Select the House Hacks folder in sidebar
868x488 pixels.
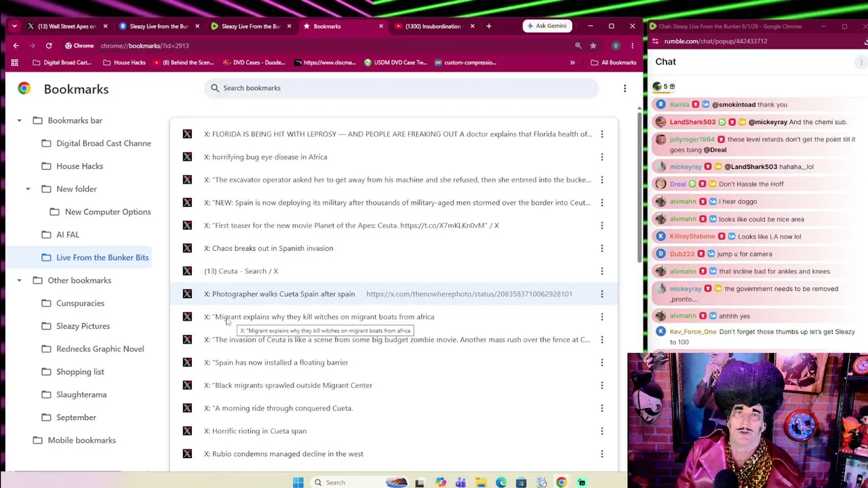[x=73, y=166]
